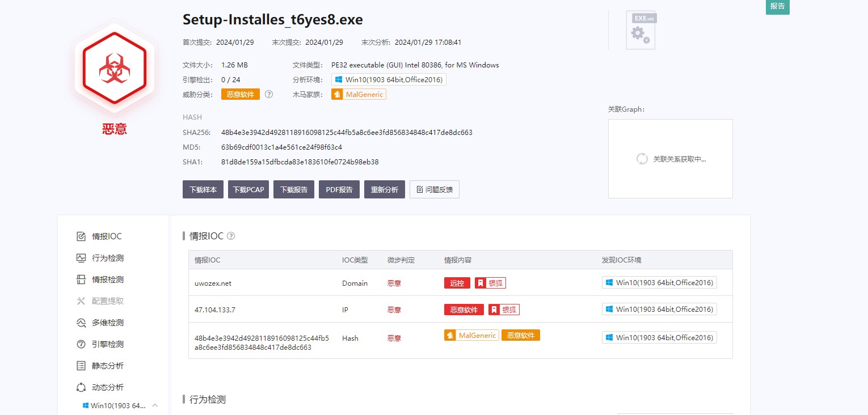Viewport: 868px width, 415px height.
Task: Click the 下载样本 button
Action: tap(203, 189)
